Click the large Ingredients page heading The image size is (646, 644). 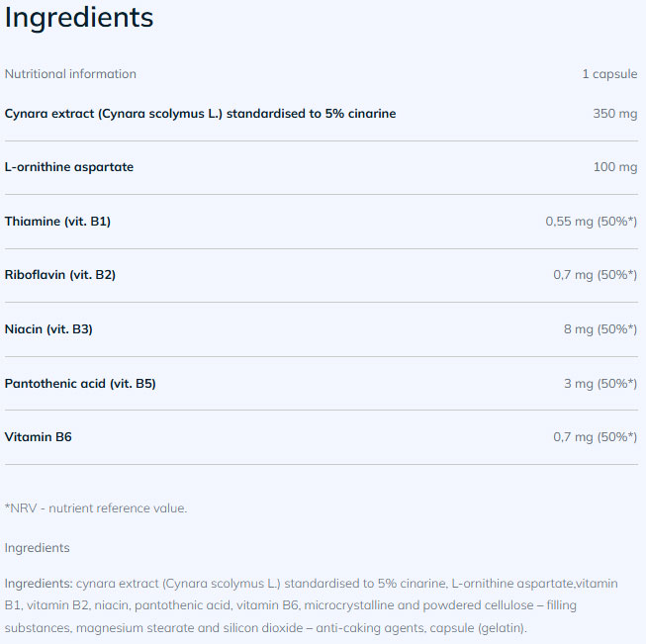pos(79,18)
